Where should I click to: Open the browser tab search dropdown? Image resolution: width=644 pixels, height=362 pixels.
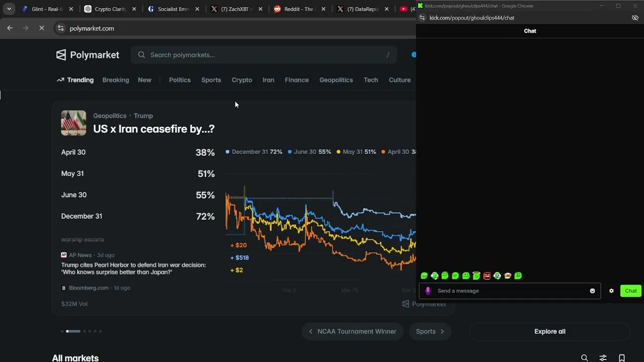[9, 9]
